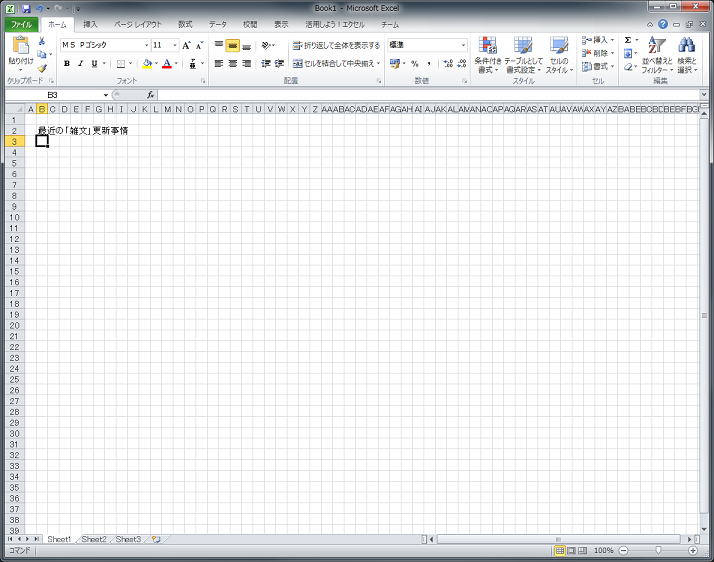Screen dimensions: 714x562
Task: Open the font name dropdown
Action: [x=146, y=45]
